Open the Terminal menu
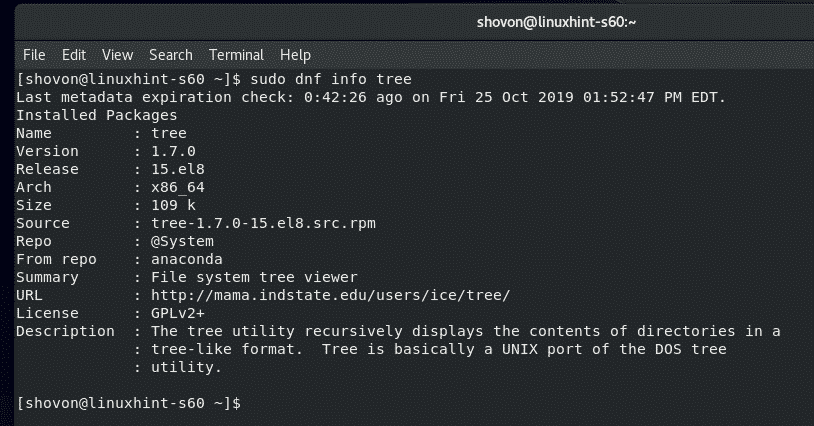This screenshot has width=814, height=426. tap(236, 54)
